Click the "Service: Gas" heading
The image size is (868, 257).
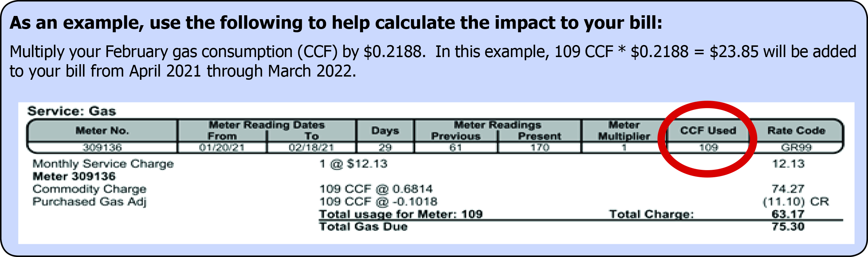click(72, 111)
